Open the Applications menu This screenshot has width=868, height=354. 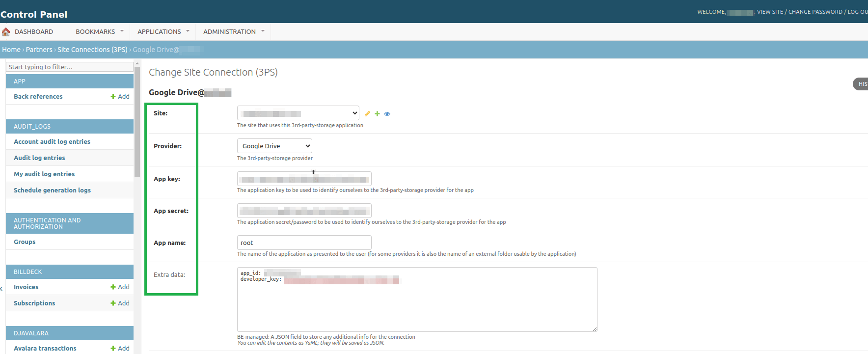[x=163, y=32]
